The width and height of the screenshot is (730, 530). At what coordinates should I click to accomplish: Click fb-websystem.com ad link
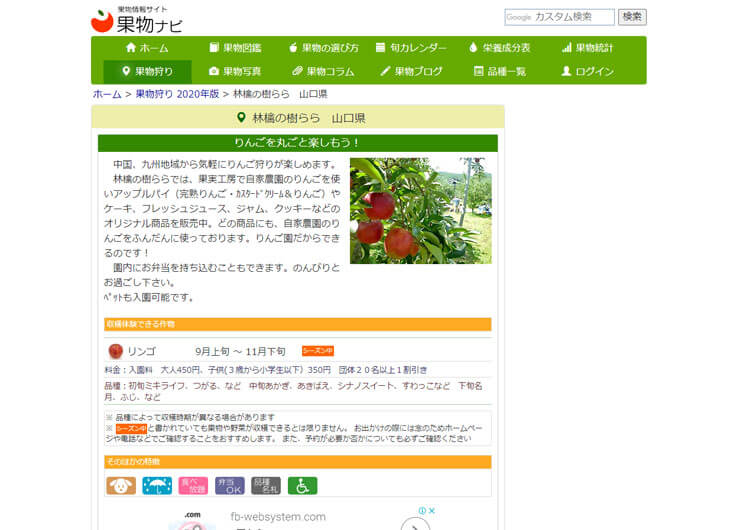(x=278, y=517)
